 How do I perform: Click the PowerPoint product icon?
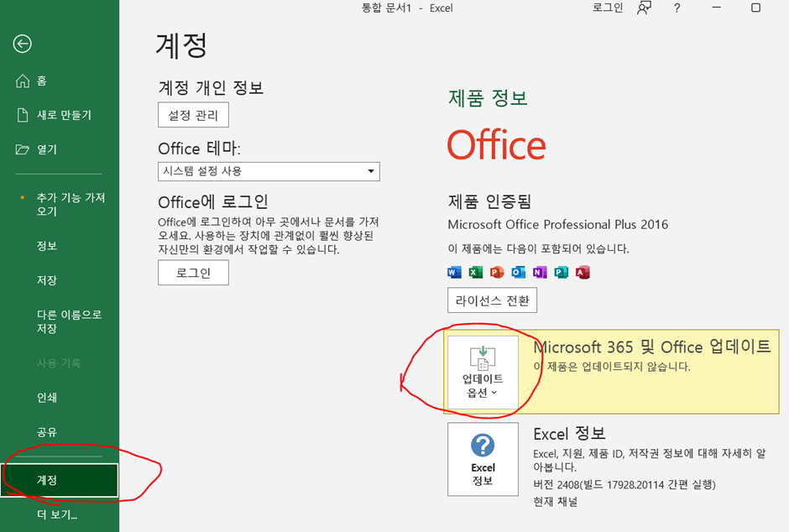tap(497, 272)
